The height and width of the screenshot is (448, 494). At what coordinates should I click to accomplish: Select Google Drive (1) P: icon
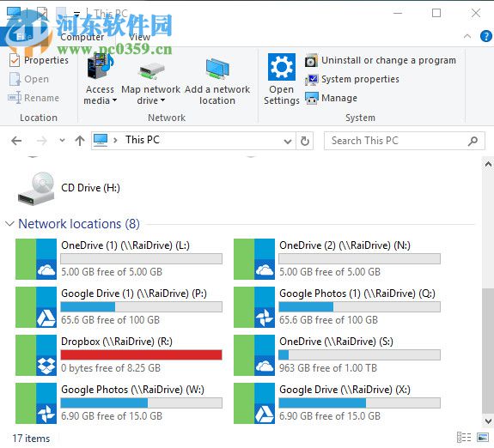click(x=36, y=307)
